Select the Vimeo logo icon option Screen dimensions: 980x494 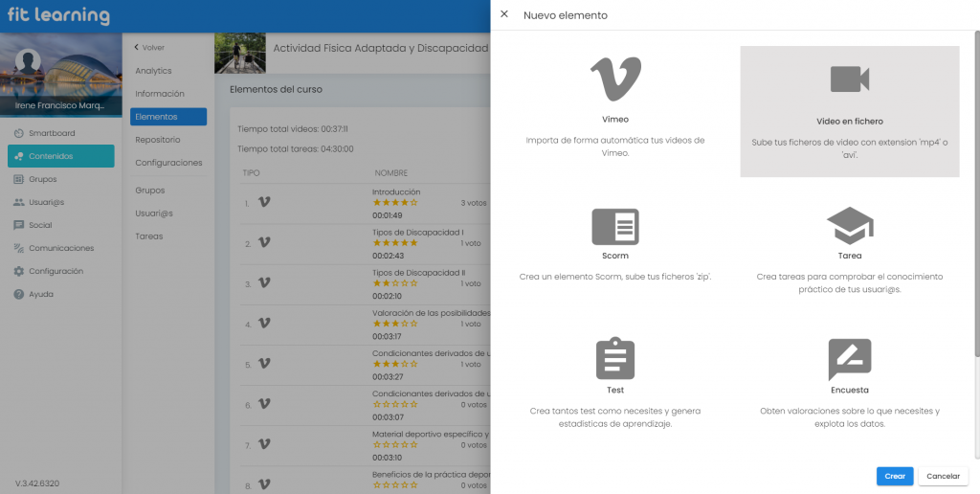point(615,79)
